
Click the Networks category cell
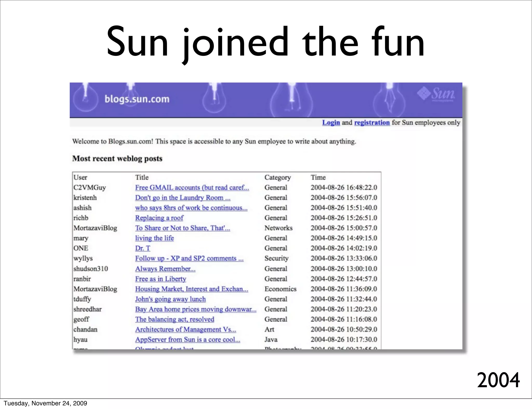(278, 228)
